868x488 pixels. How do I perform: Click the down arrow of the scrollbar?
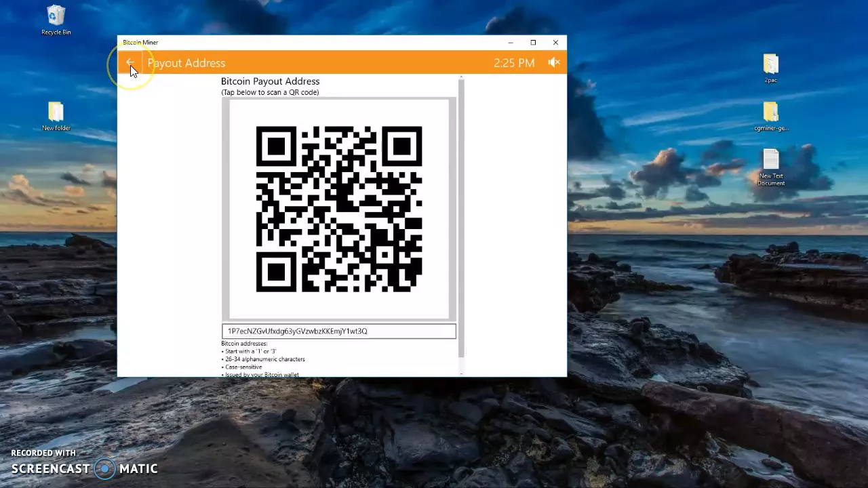tap(461, 373)
